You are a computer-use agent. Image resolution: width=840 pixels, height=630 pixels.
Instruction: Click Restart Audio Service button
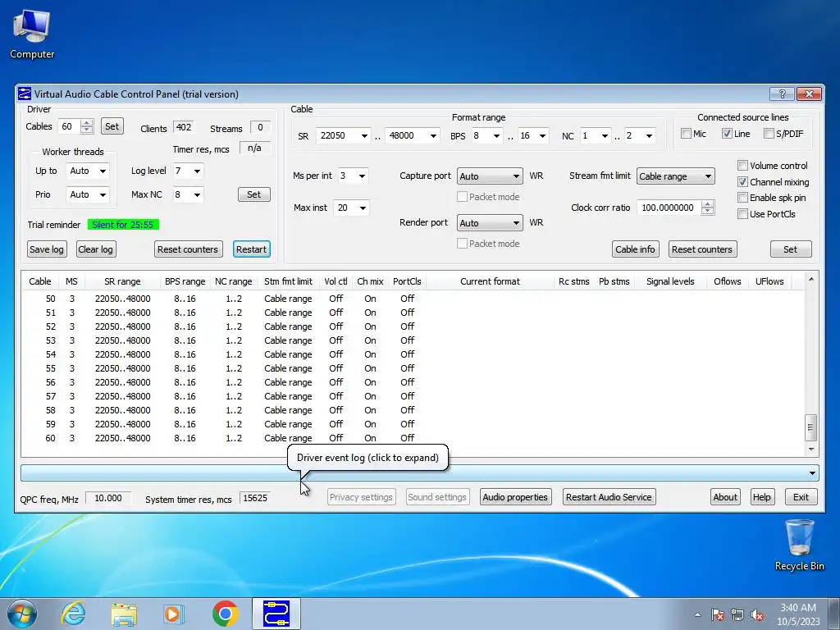[x=609, y=497]
